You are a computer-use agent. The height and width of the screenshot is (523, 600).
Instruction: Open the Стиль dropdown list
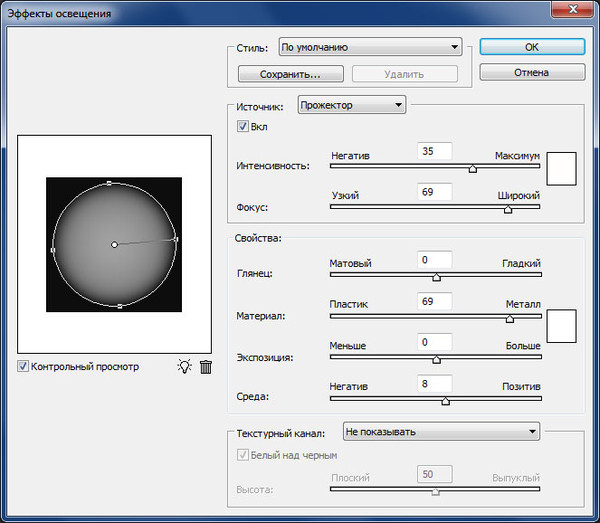tap(370, 47)
